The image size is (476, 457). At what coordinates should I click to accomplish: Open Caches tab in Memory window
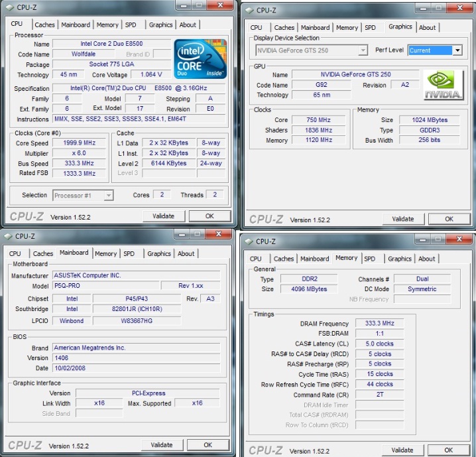(284, 259)
